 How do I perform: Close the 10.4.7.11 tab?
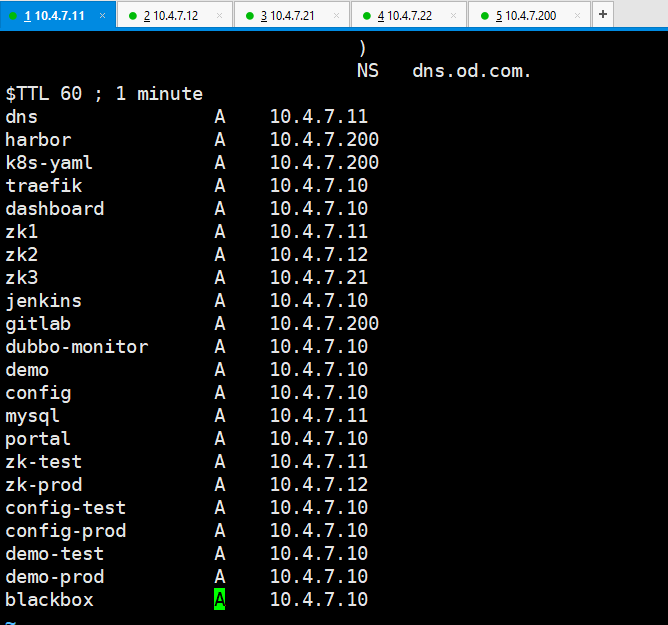pos(102,16)
